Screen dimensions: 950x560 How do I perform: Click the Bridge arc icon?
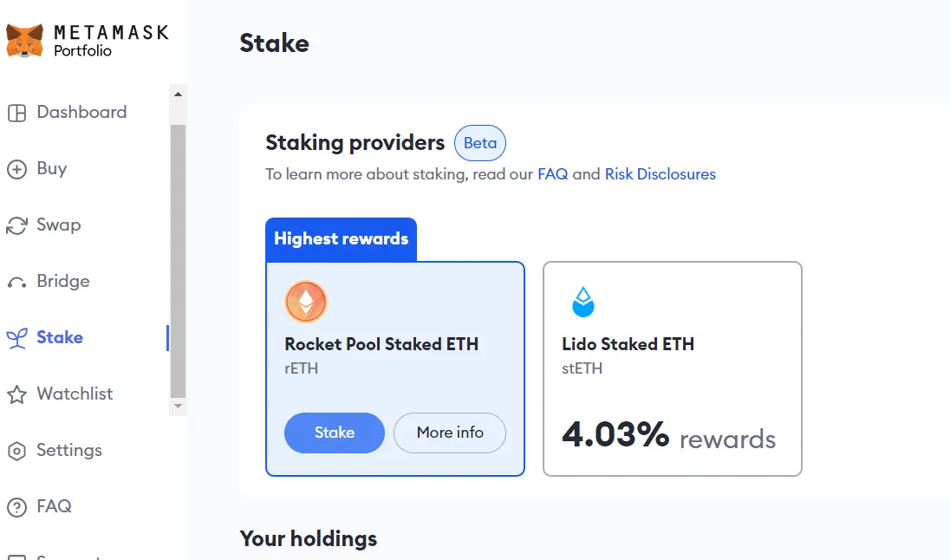pos(16,283)
